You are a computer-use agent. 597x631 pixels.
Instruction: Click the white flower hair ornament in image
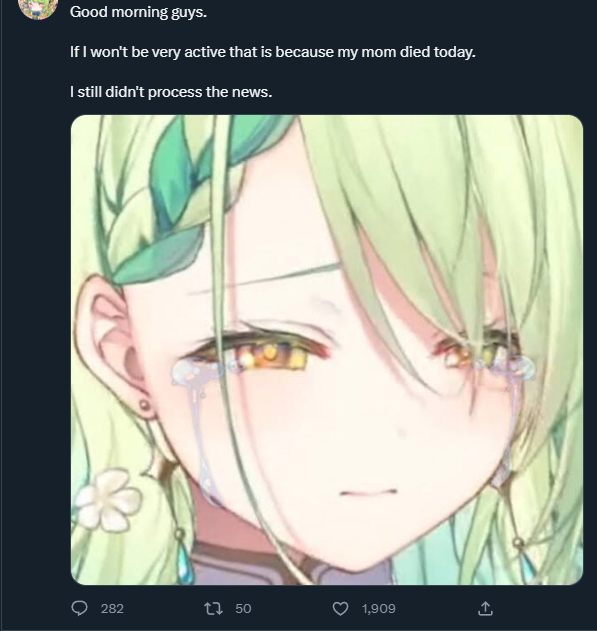pos(108,499)
